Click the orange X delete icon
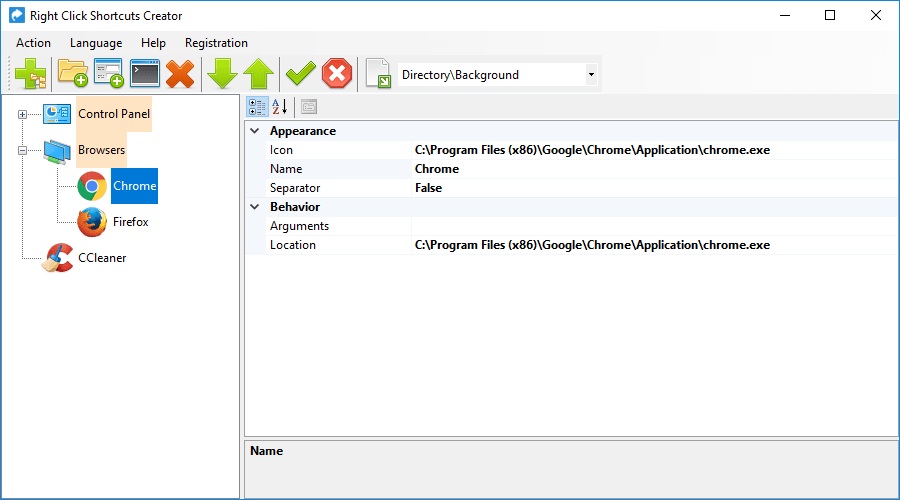The height and width of the screenshot is (500, 900). (x=180, y=74)
